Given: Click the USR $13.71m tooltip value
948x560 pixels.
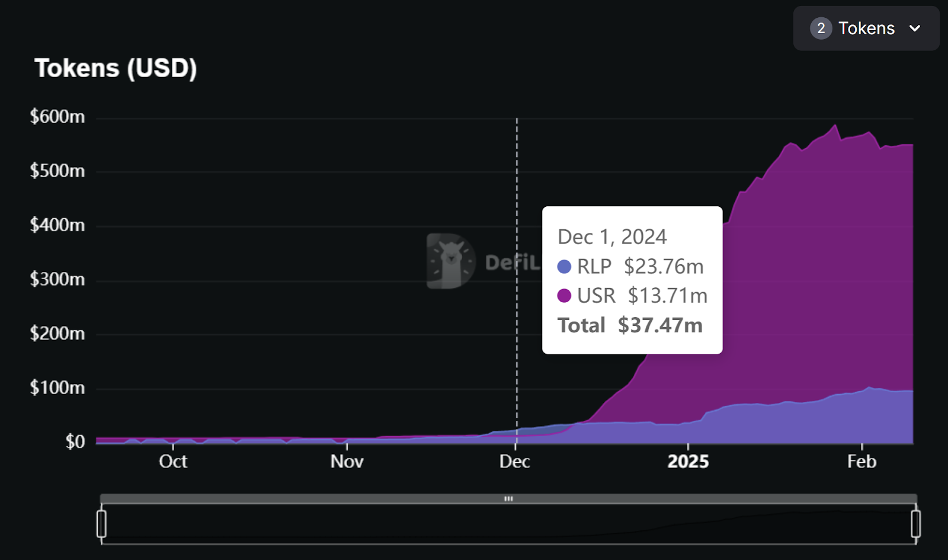Looking at the screenshot, I should pyautogui.click(x=668, y=296).
